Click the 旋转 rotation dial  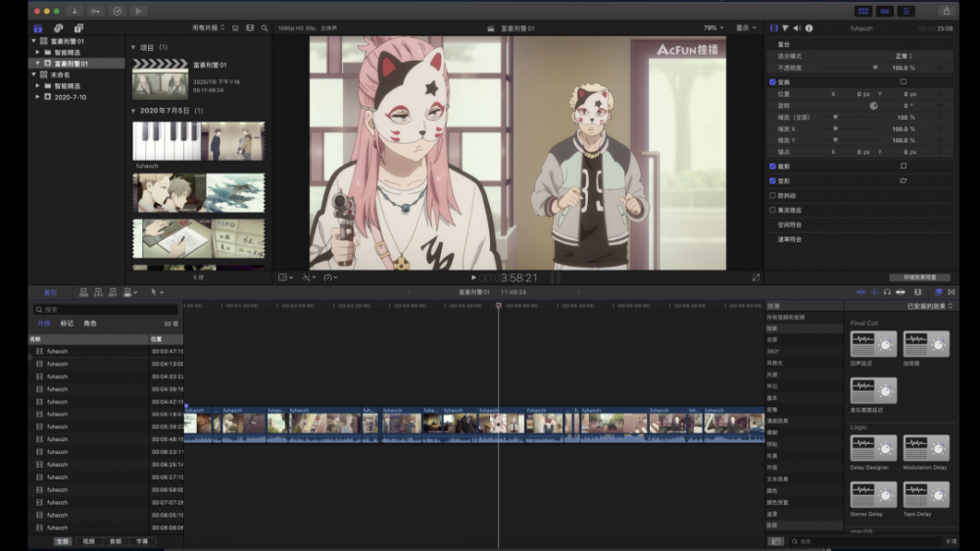coord(873,106)
